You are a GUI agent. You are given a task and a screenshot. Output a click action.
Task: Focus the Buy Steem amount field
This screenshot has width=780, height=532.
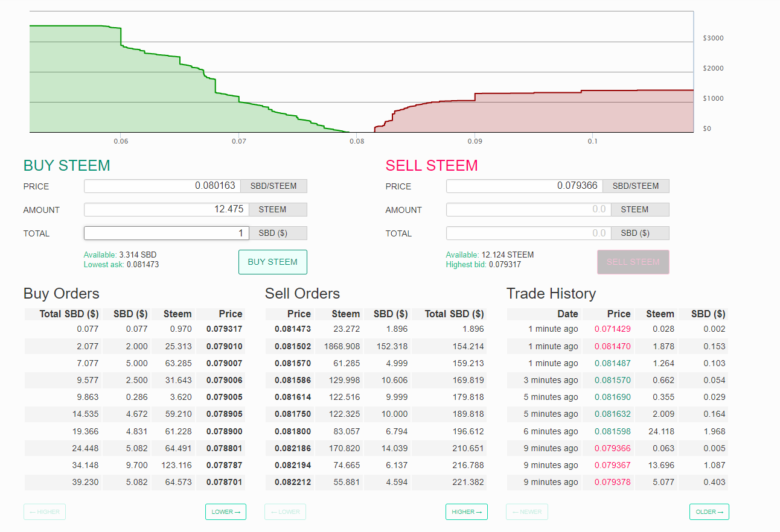(165, 209)
